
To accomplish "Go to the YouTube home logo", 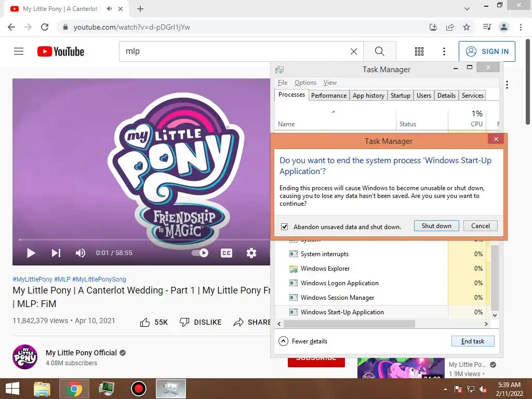I will [61, 51].
